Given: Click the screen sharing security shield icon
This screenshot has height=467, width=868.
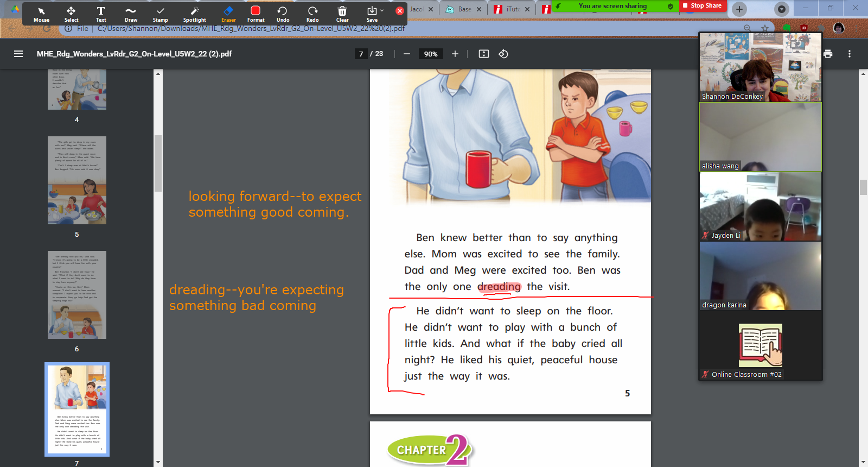Looking at the screenshot, I should [x=671, y=6].
